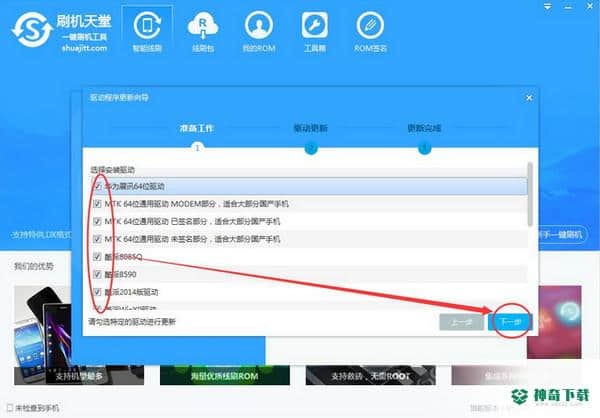Uncheck the 酷派8085Q driver checkbox
This screenshot has width=600, height=418.
(x=97, y=256)
